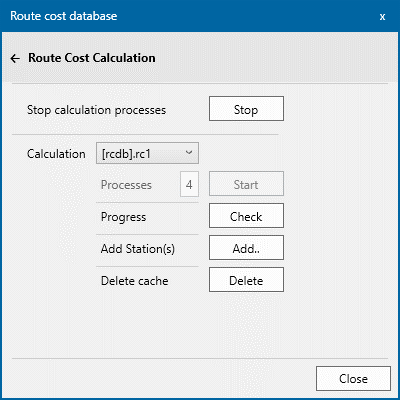The width and height of the screenshot is (400, 400).
Task: Select the Stop calculation processes label
Action: (x=96, y=110)
